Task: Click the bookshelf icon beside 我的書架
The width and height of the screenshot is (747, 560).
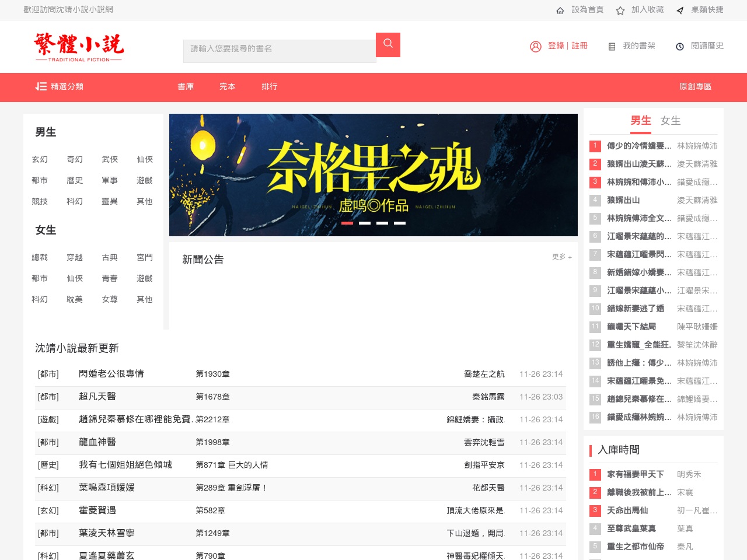Action: pos(612,46)
